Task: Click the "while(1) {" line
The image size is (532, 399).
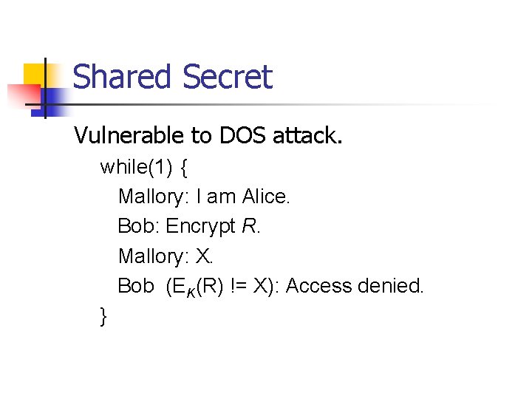Action: (144, 167)
